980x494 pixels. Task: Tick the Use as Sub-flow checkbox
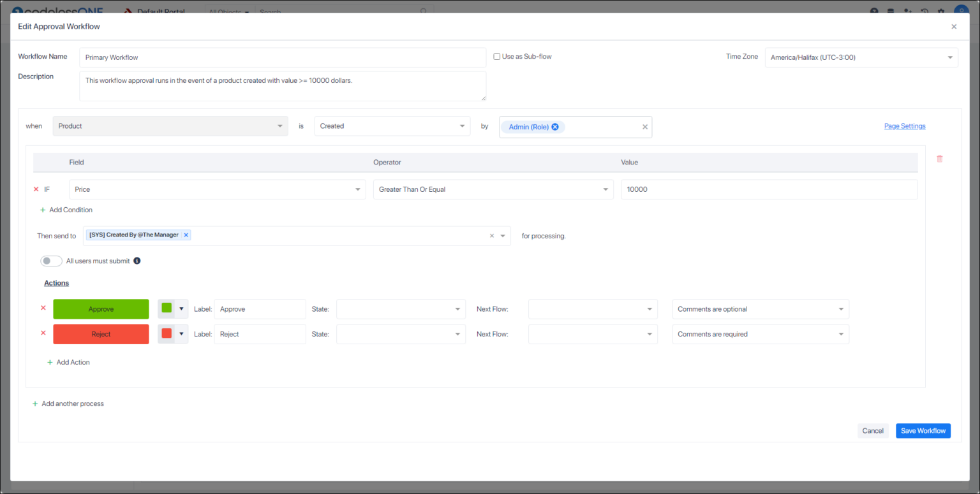coord(497,57)
